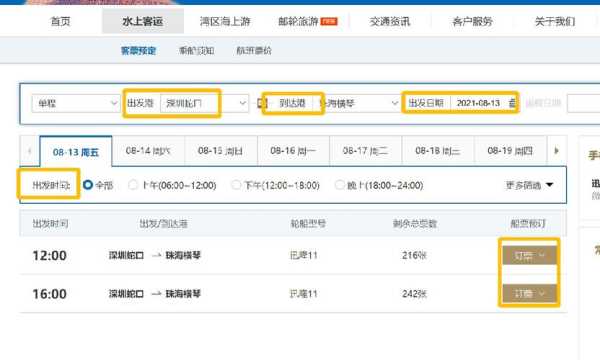This screenshot has height=360, width=600.
Task: Click the 216张 remaining tickets value
Action: point(414,255)
